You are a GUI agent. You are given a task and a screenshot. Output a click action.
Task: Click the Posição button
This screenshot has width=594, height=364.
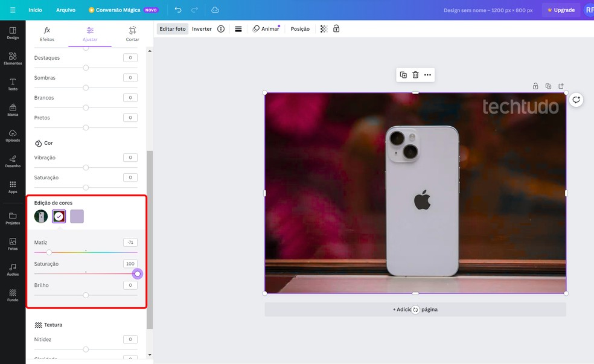(x=300, y=29)
